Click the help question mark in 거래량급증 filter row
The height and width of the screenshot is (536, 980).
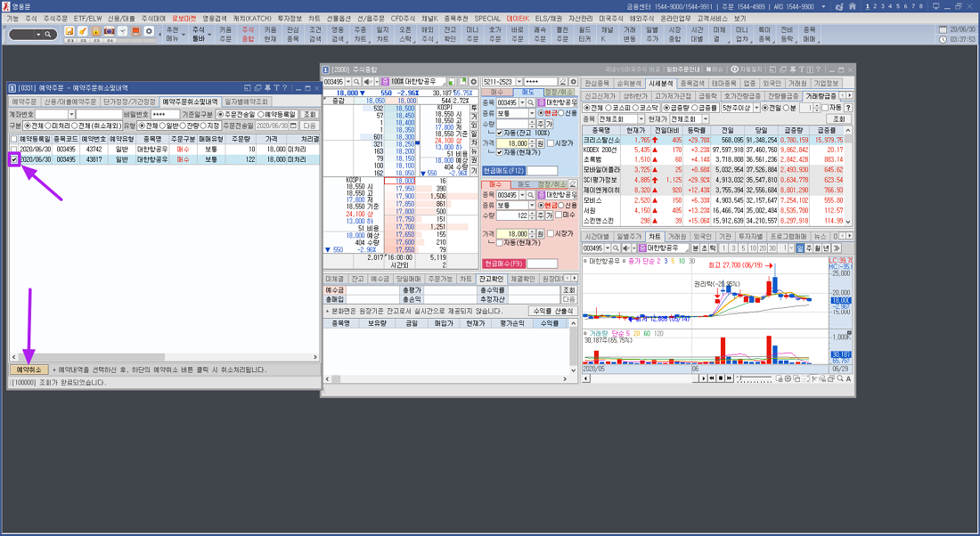(848, 108)
